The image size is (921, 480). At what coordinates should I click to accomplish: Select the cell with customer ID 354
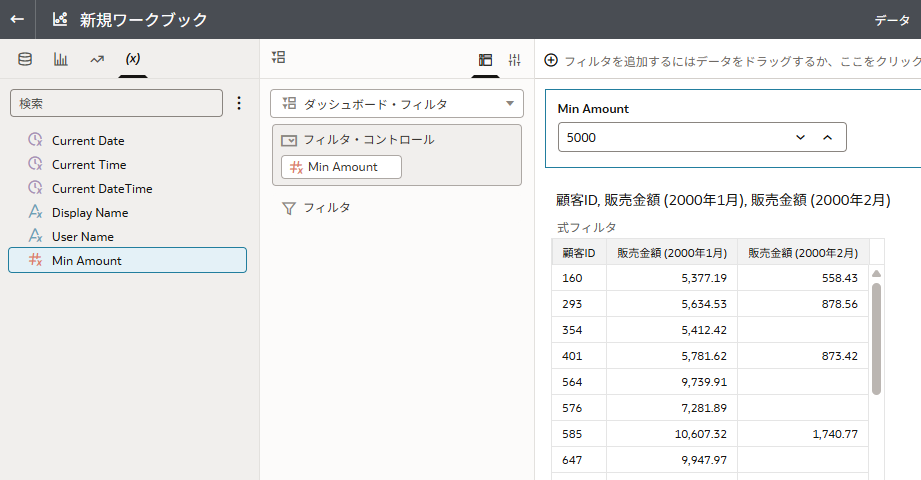click(579, 330)
